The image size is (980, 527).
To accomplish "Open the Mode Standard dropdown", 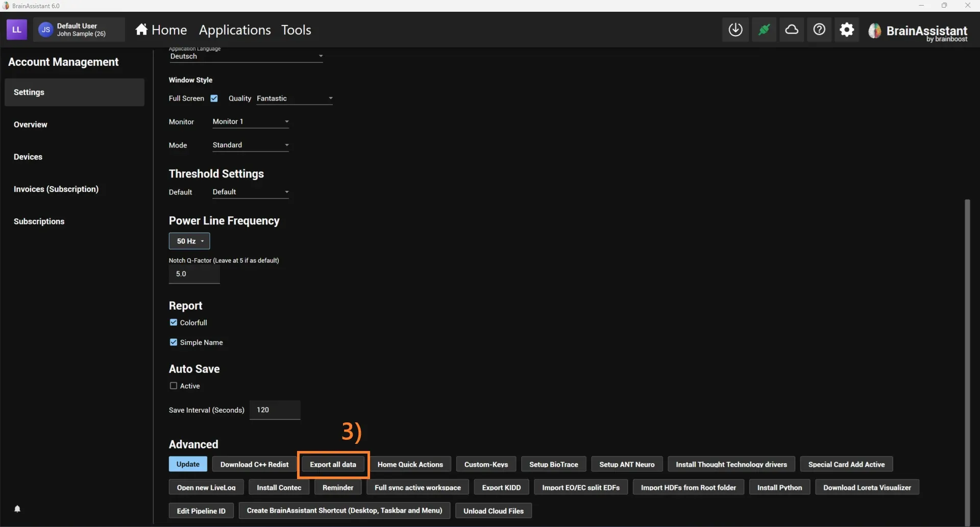I will [x=251, y=145].
